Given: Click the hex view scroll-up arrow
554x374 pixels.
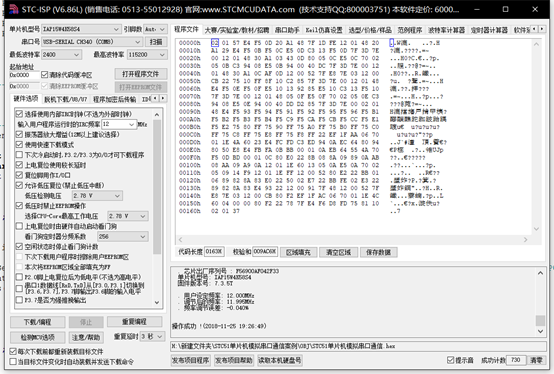Looking at the screenshot, I should pos(536,44).
